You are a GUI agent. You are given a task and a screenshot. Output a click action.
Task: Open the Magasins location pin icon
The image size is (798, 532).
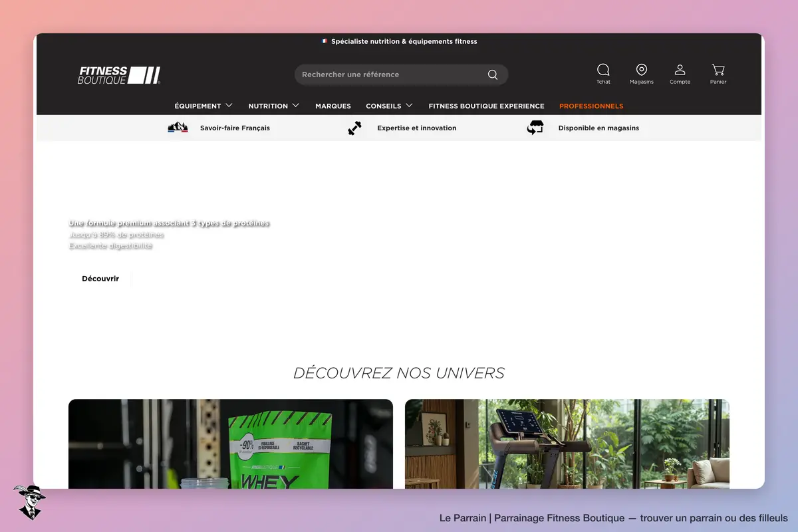click(x=642, y=70)
